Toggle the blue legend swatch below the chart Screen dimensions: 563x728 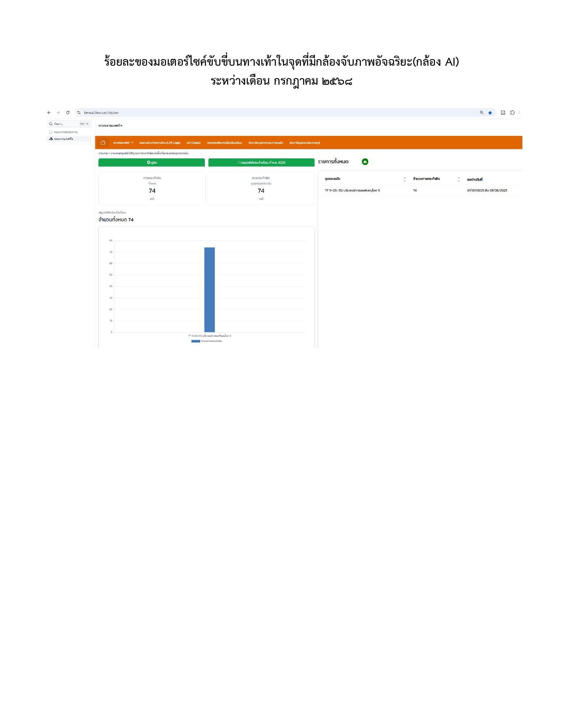click(196, 341)
